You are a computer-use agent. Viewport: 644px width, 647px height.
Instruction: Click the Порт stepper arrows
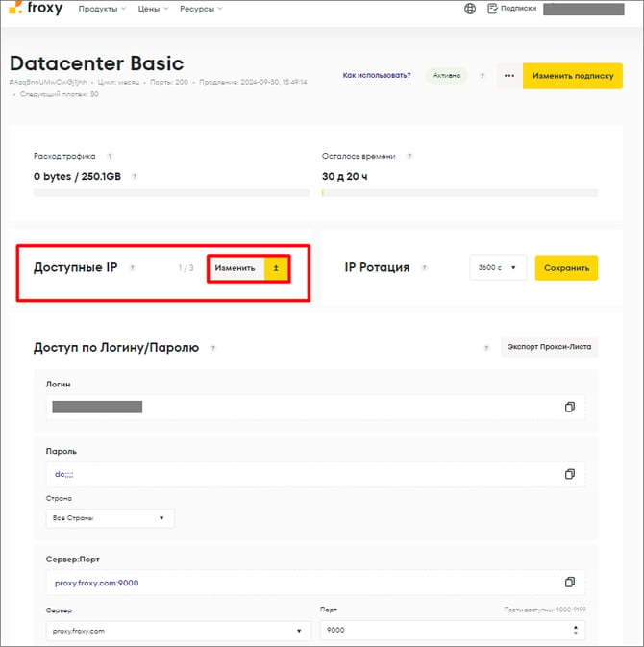click(576, 630)
